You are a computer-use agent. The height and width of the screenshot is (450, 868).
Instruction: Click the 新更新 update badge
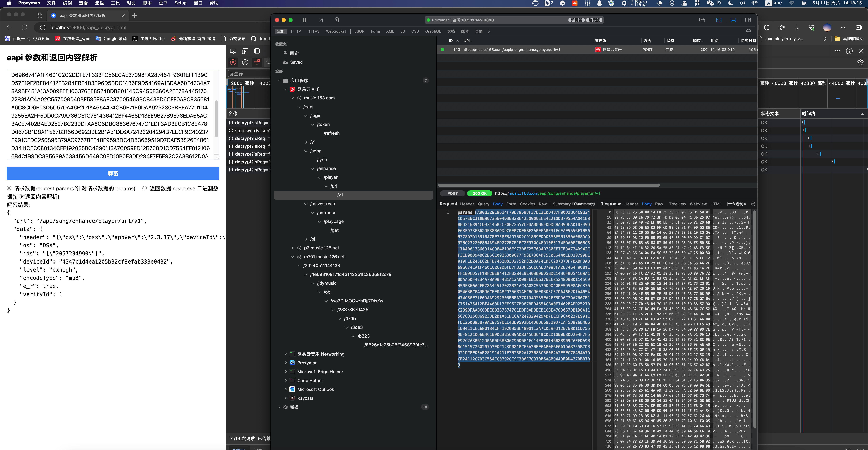pos(576,20)
